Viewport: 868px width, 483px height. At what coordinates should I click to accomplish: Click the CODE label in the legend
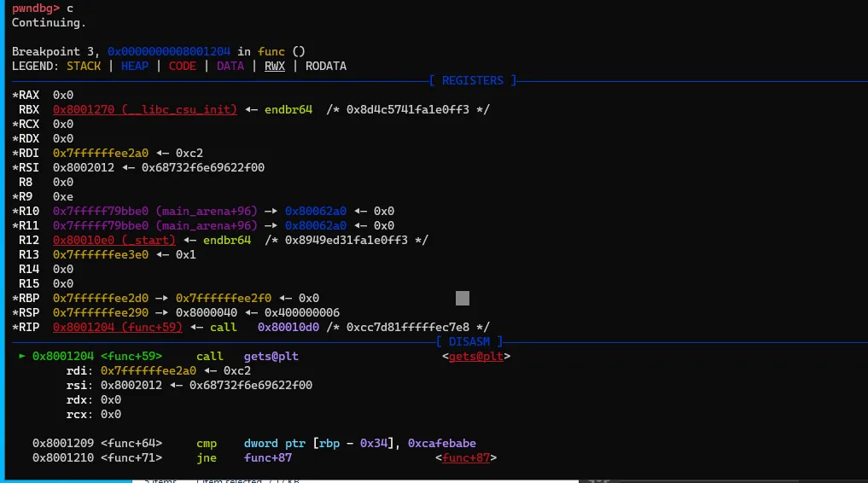(183, 66)
